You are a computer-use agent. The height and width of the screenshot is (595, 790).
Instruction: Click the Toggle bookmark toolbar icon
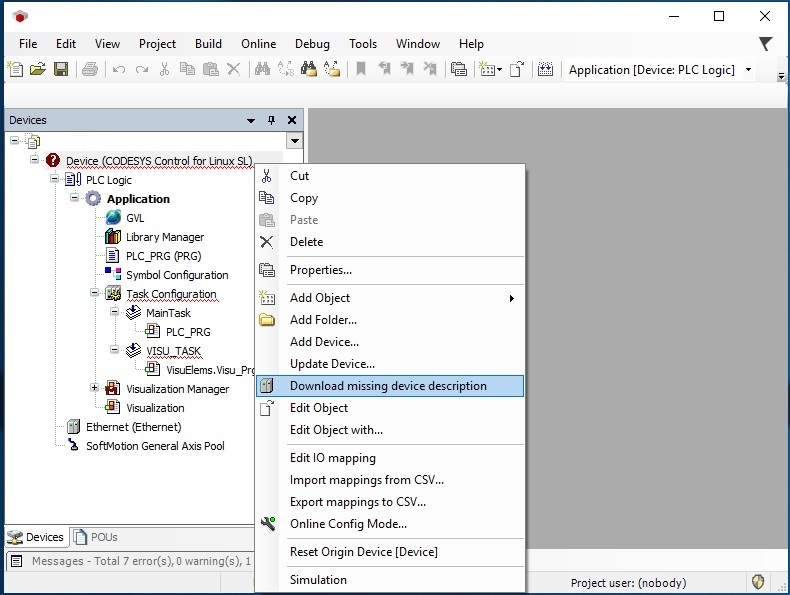pyautogui.click(x=361, y=70)
